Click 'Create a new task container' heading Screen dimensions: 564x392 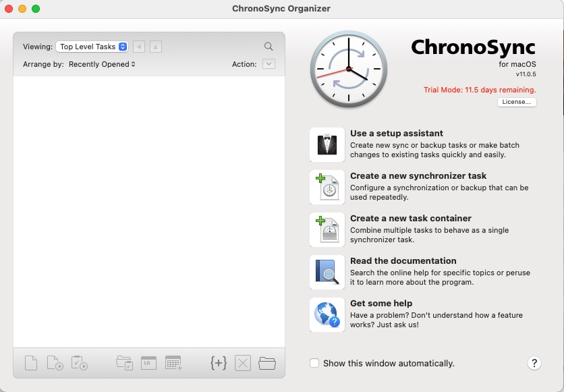411,219
